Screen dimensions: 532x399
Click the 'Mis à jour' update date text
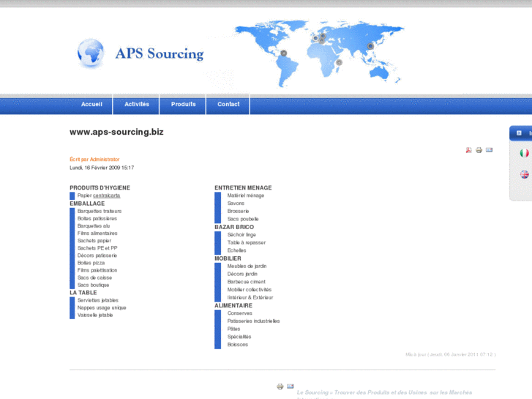tap(451, 354)
